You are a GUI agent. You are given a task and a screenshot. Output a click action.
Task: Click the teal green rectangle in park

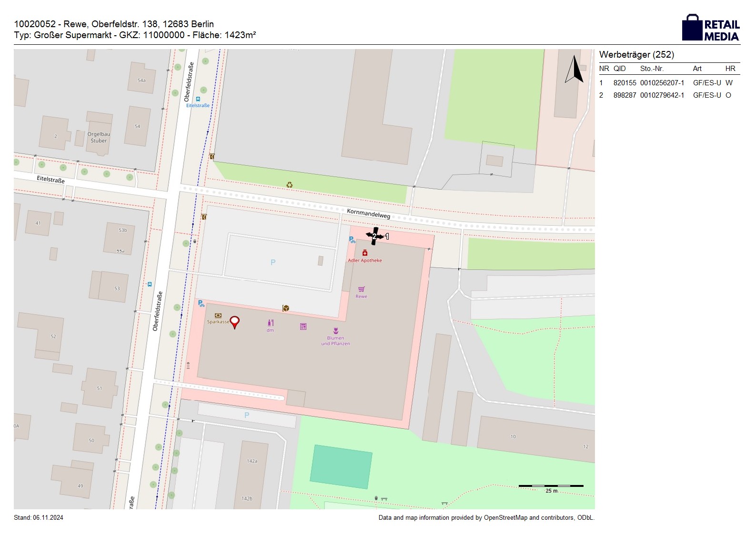pyautogui.click(x=341, y=467)
